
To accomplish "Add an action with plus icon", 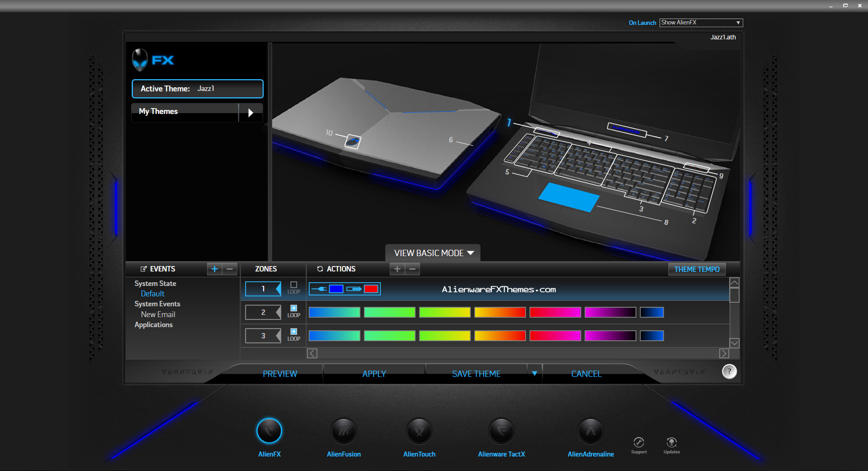I will click(x=397, y=269).
